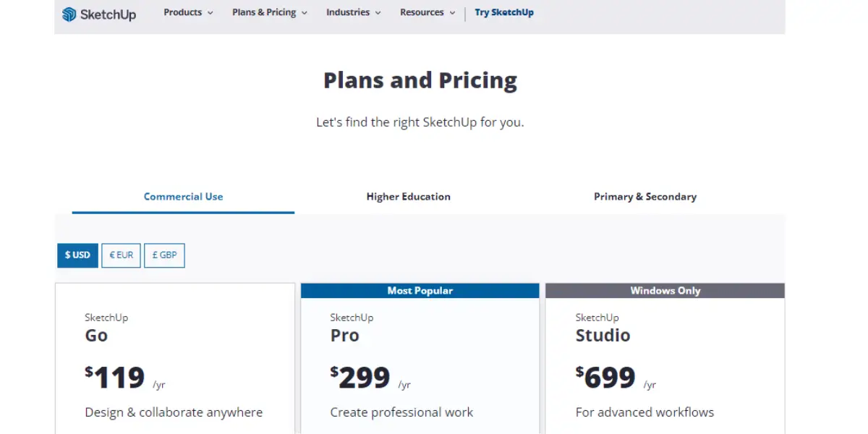
Task: Select the $ USD currency option
Action: pyautogui.click(x=77, y=255)
